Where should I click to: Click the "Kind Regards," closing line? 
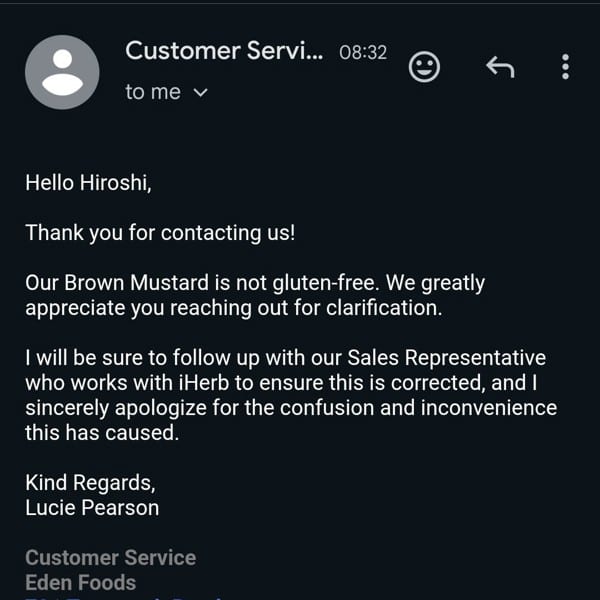click(90, 483)
